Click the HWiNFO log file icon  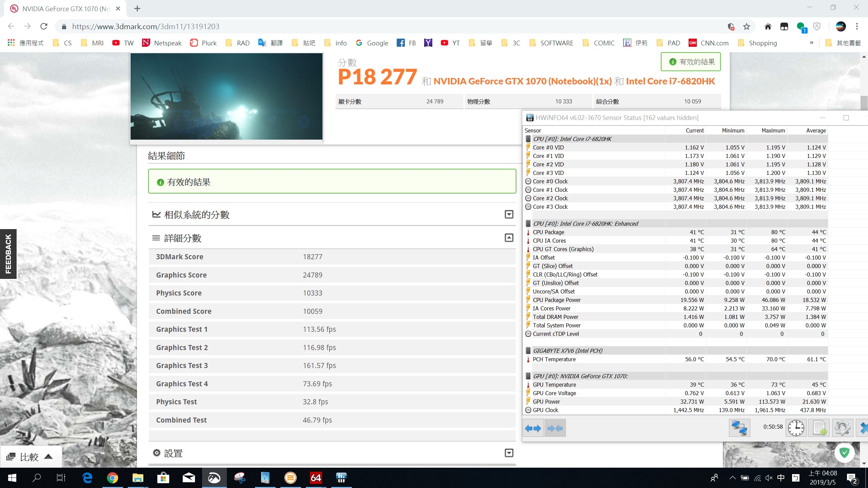pyautogui.click(x=819, y=428)
